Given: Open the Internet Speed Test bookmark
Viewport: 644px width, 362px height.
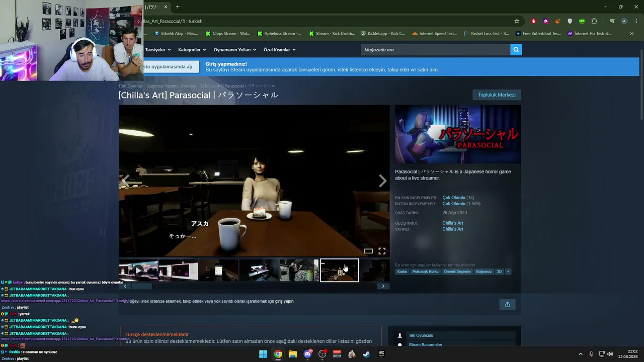Looking at the screenshot, I should (434, 34).
